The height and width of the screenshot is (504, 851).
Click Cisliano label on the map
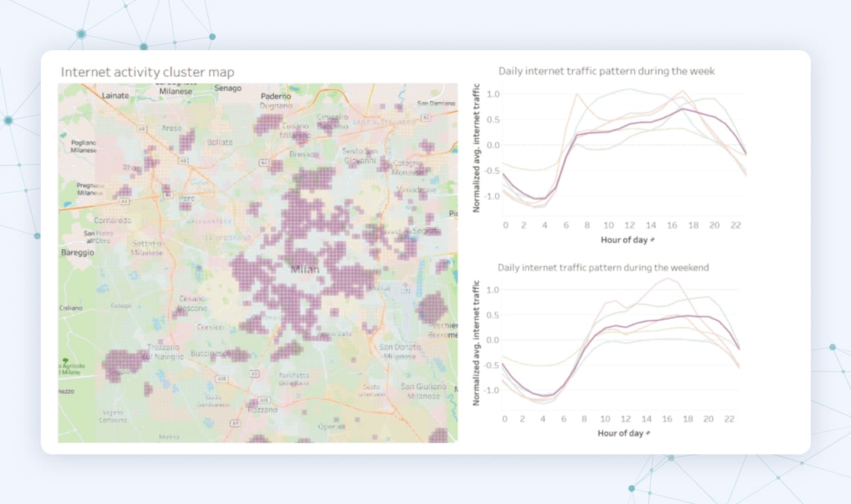pyautogui.click(x=71, y=308)
